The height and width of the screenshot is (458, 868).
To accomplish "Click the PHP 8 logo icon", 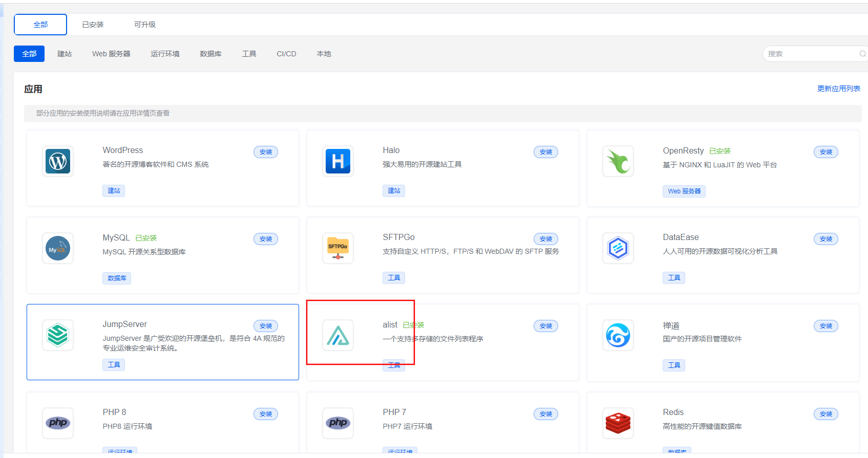I will [x=58, y=423].
